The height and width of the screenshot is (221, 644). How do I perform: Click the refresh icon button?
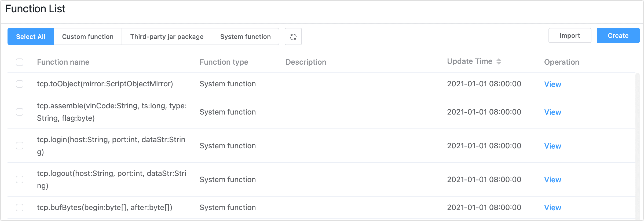[293, 36]
